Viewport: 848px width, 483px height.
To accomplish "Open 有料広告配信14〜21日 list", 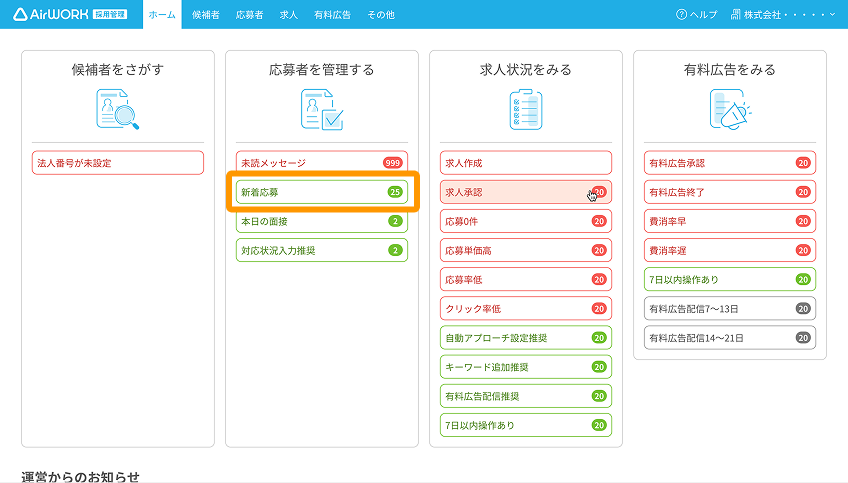I will click(x=730, y=338).
